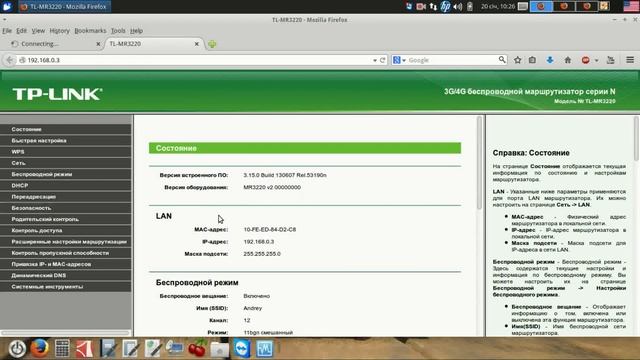
Task: Open the View menu
Action: point(38,31)
